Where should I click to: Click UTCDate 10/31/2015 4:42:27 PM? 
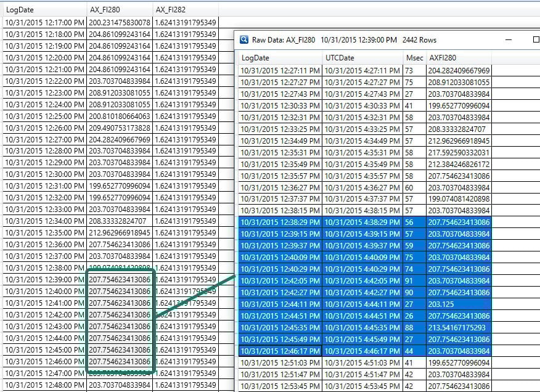pyautogui.click(x=362, y=293)
